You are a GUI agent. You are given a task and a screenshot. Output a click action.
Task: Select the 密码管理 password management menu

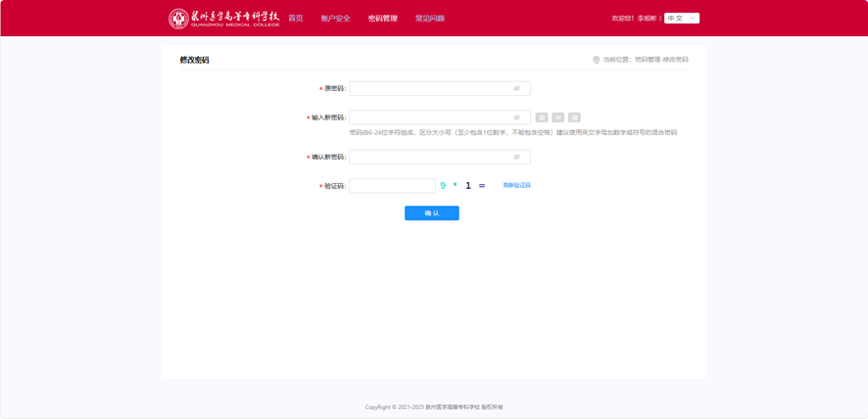click(x=382, y=19)
